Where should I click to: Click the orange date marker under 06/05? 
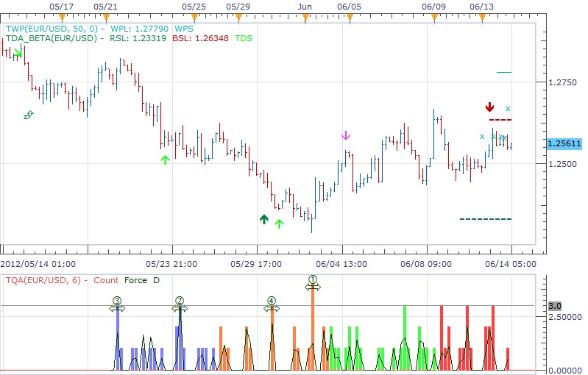coord(350,18)
